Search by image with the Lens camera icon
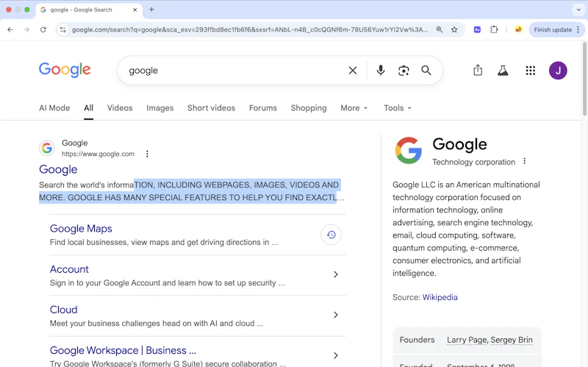The width and height of the screenshot is (588, 367). 404,70
